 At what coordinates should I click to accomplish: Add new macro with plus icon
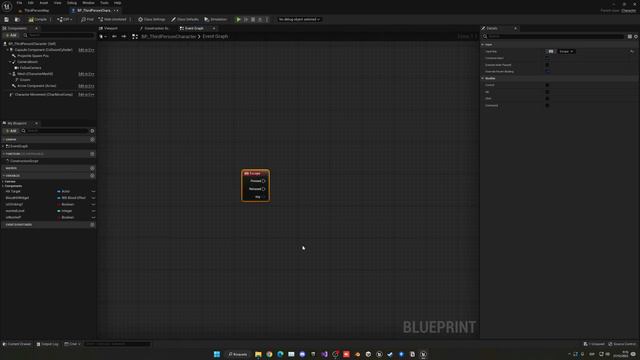[92, 168]
